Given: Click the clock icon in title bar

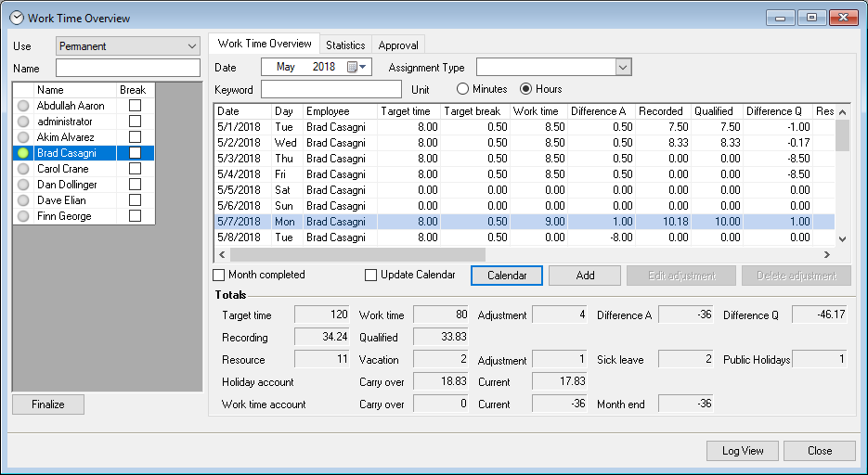Looking at the screenshot, I should pyautogui.click(x=16, y=18).
